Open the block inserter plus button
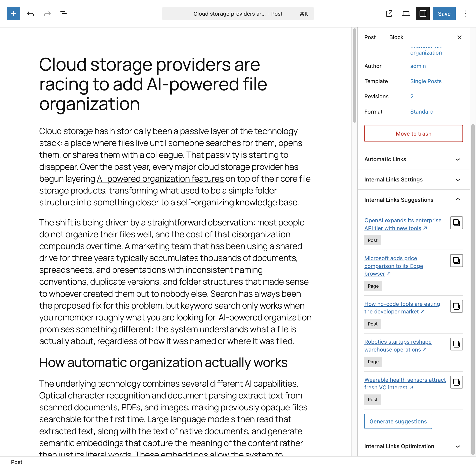The height and width of the screenshot is (467, 476). tap(14, 14)
